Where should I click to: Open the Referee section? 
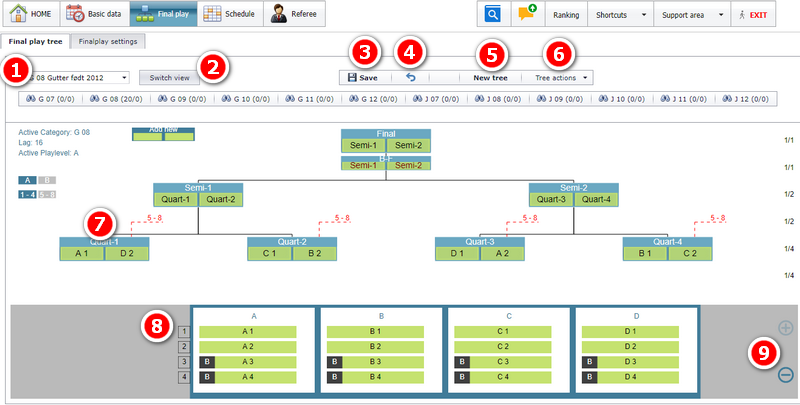294,14
